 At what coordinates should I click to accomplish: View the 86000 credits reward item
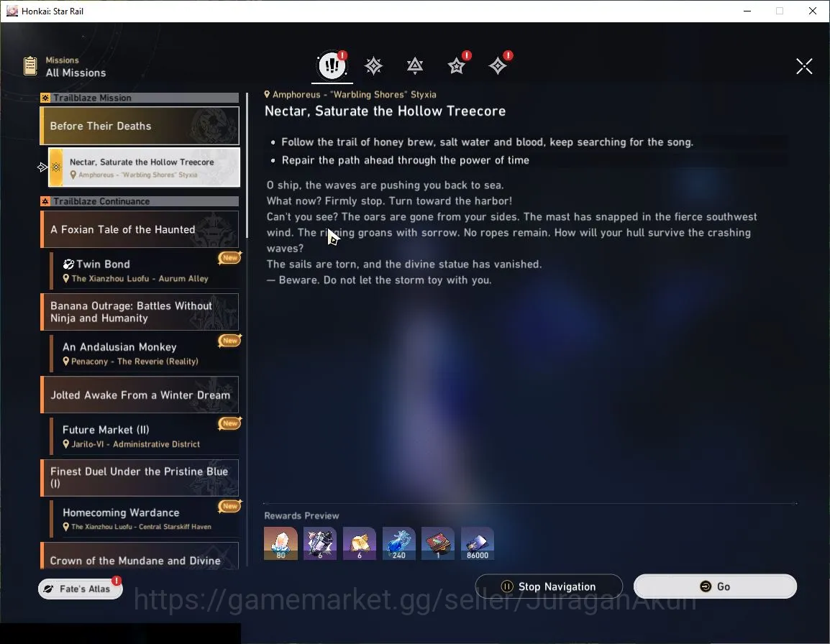[x=478, y=543]
